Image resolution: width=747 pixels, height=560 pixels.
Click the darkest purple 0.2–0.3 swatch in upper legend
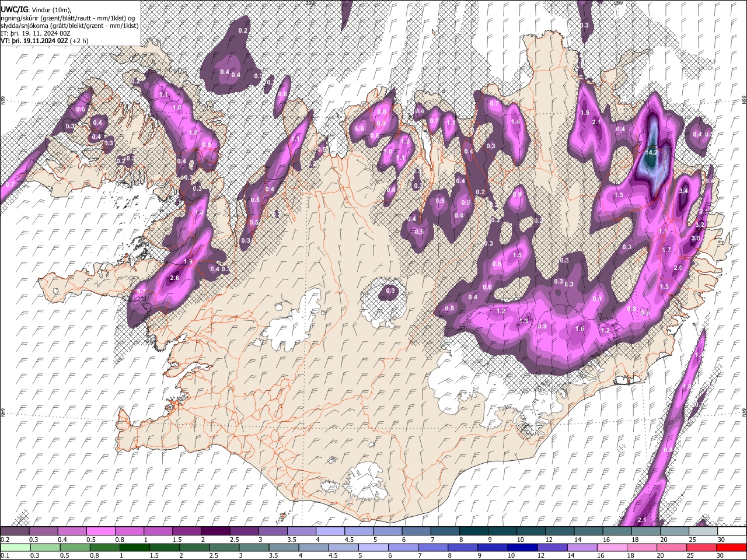[15, 531]
